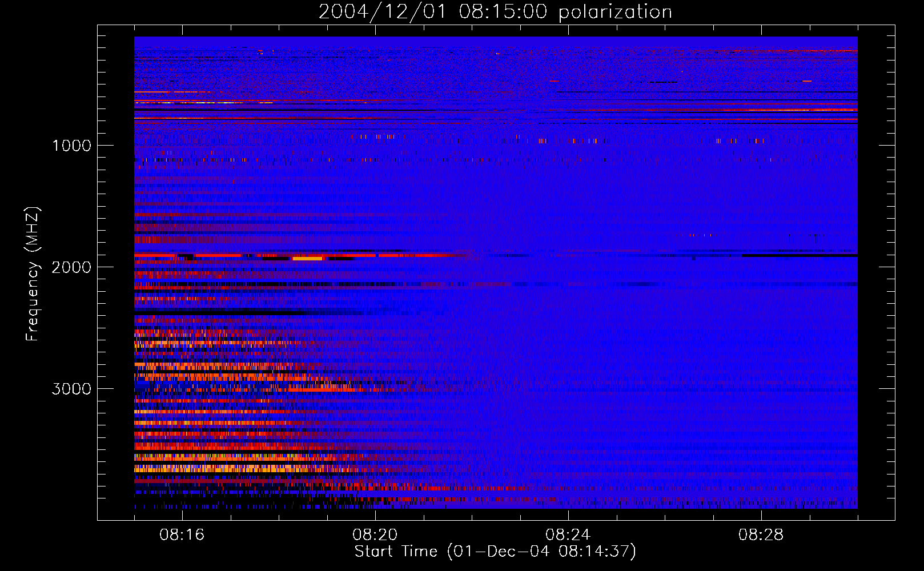
Task: Click the 3000 frequency tick label
Action: 71,389
